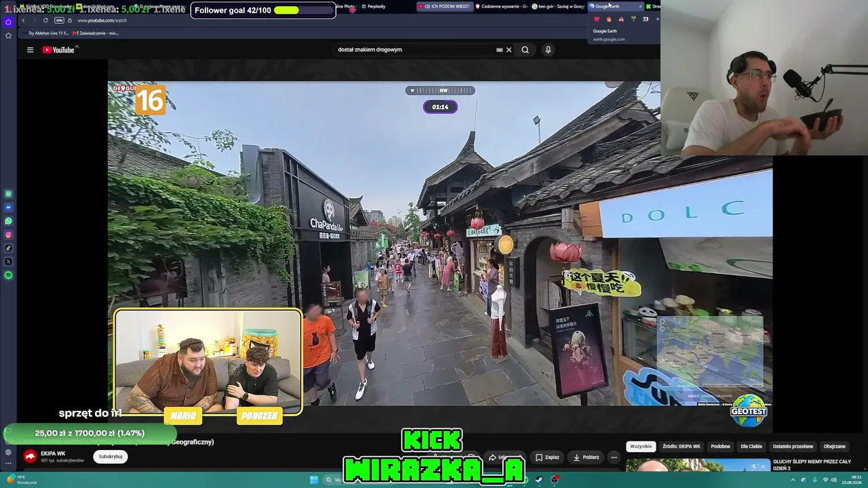Select the 'Dla Ciebie' filter chip
The image size is (868, 488).
[x=751, y=447]
